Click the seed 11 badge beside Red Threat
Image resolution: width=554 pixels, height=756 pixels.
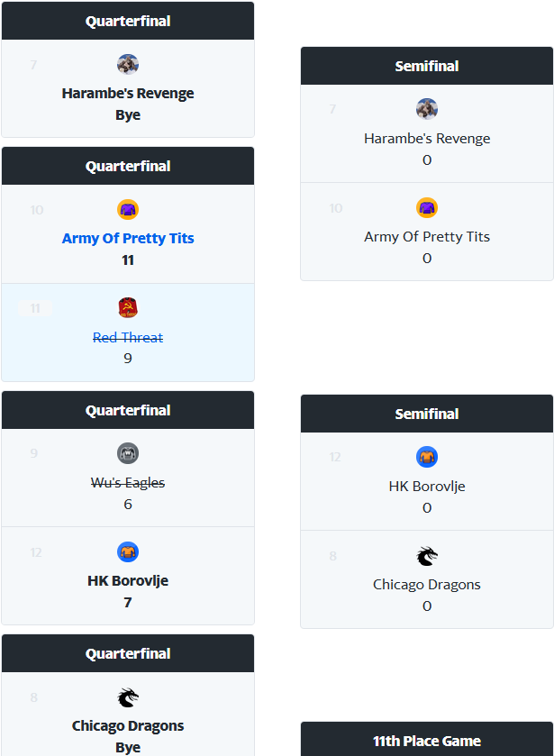35,309
